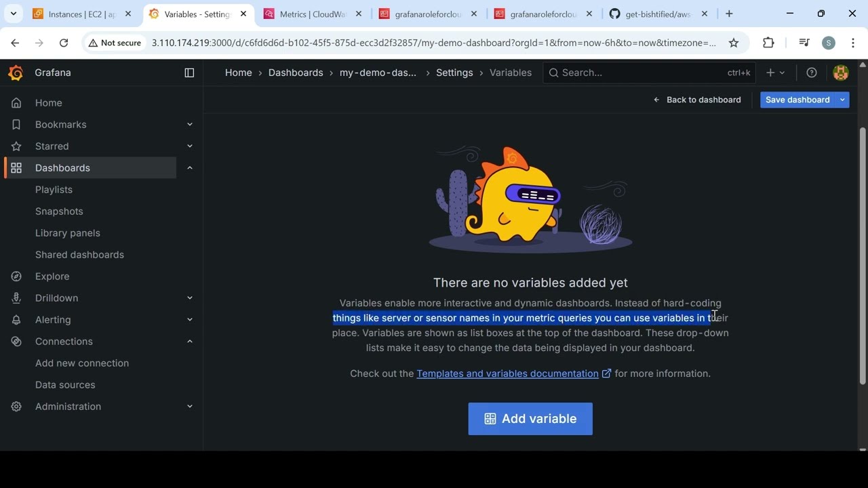The width and height of the screenshot is (868, 488).
Task: Open Save dashboard dropdown arrow
Action: pos(842,100)
